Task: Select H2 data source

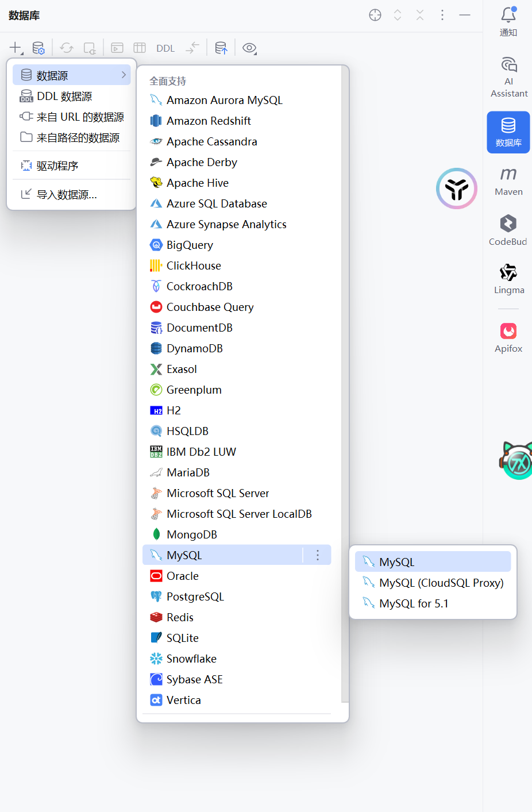Action: pyautogui.click(x=237, y=410)
